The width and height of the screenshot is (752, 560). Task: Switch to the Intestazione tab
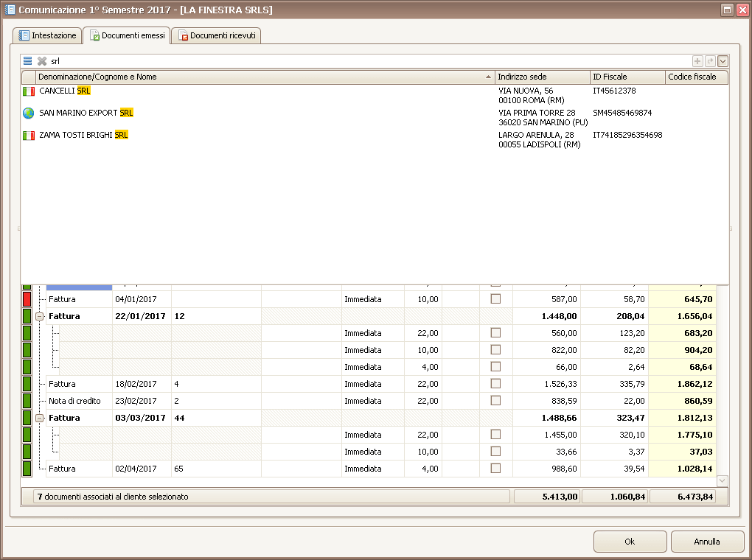48,35
